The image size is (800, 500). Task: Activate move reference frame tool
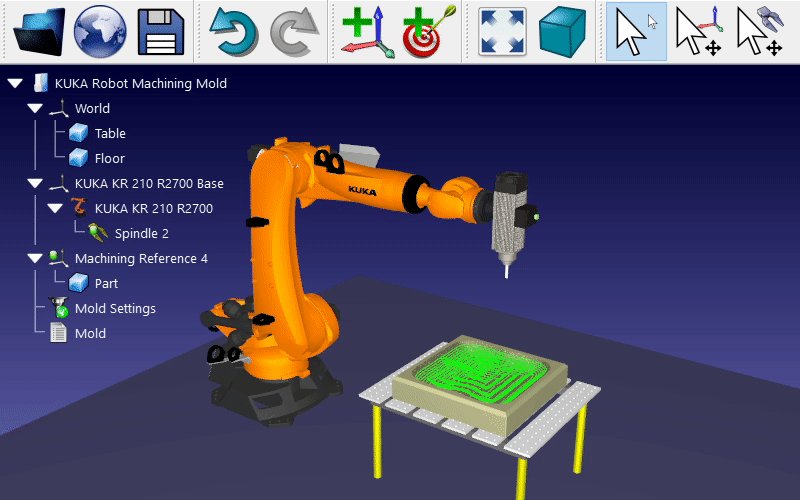(698, 32)
